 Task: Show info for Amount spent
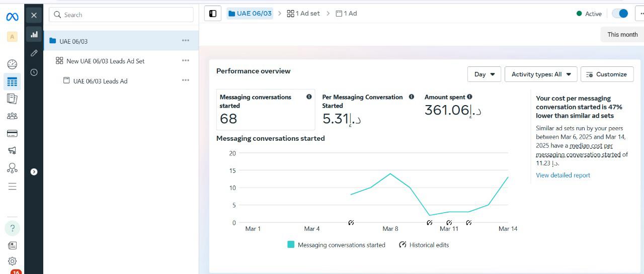tap(469, 97)
